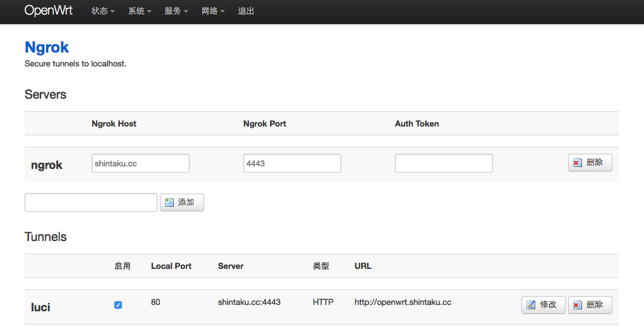The height and width of the screenshot is (329, 644).
Task: Click the Server column header in Tunnels
Action: click(231, 266)
